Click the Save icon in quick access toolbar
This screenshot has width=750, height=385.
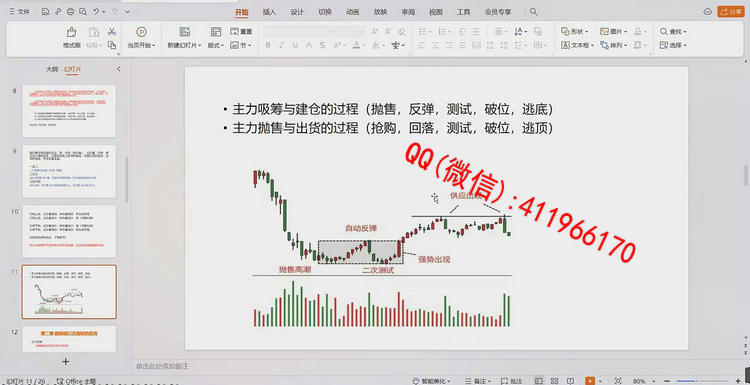pyautogui.click(x=45, y=11)
